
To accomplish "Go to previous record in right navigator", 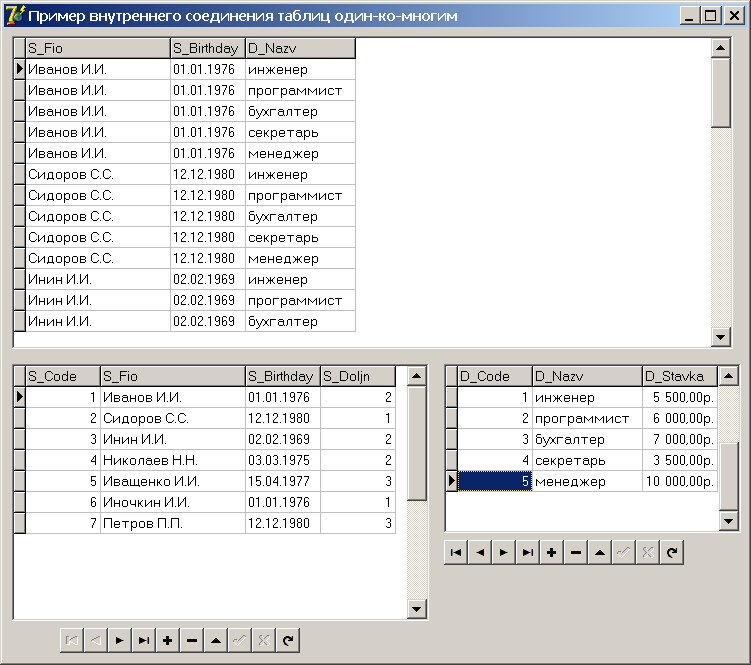I will click(480, 552).
